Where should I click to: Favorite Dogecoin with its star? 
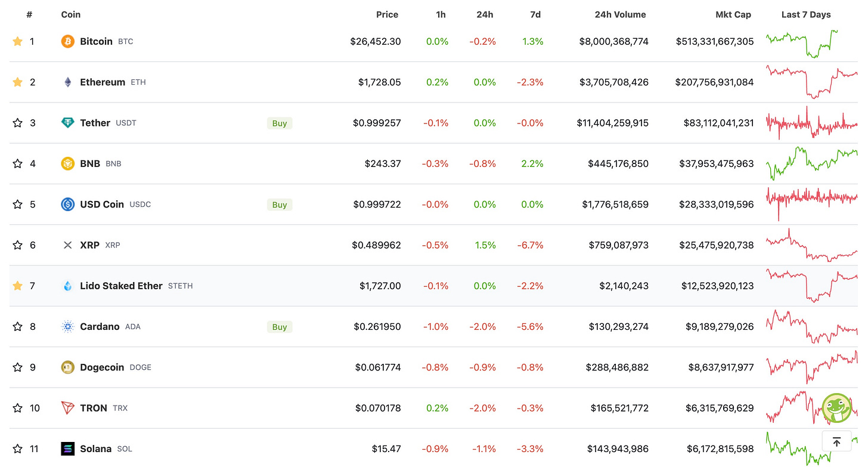pos(17,367)
